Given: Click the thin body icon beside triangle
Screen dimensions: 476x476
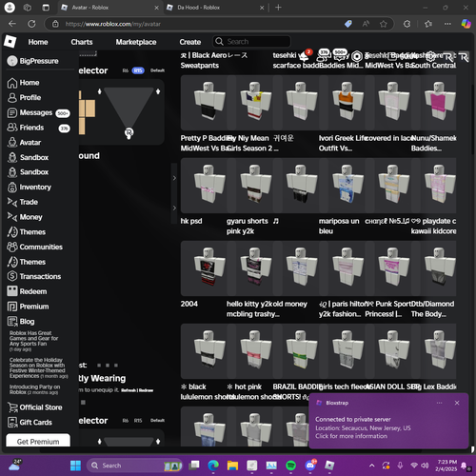Looking at the screenshot, I should tap(99, 91).
